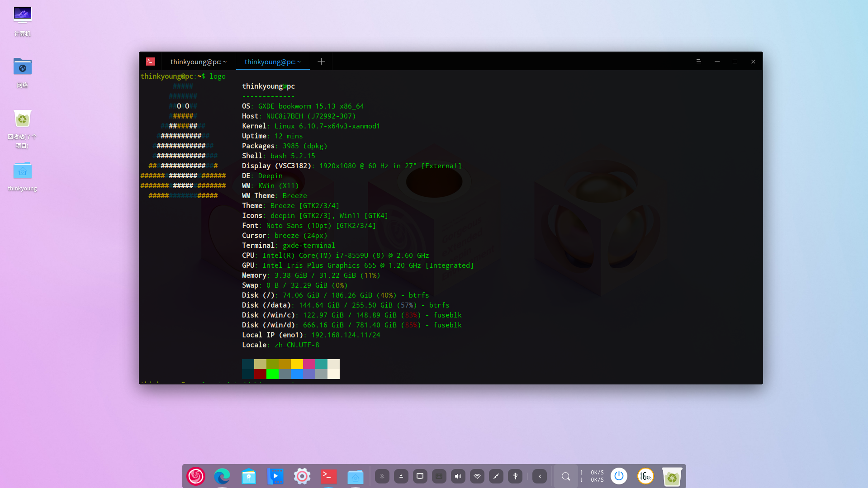This screenshot has height=488, width=868.
Task: Click the eject device tray icon
Action: [x=401, y=476]
